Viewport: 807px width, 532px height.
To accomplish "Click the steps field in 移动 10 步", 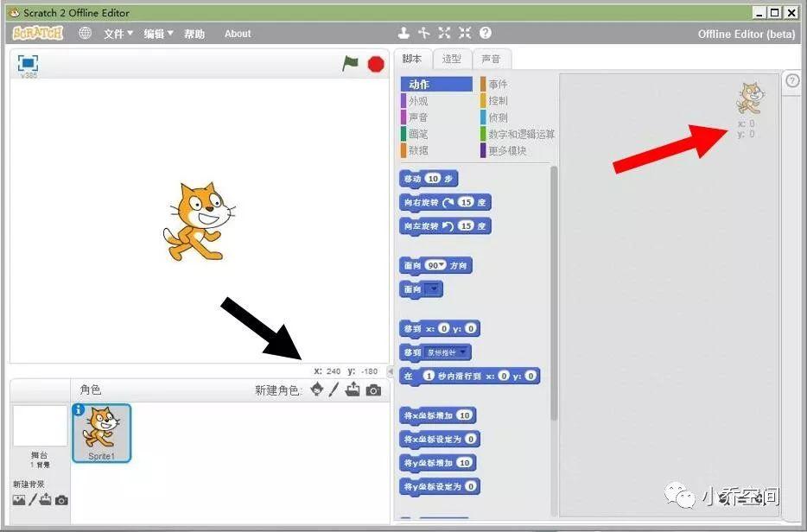I will [x=434, y=179].
